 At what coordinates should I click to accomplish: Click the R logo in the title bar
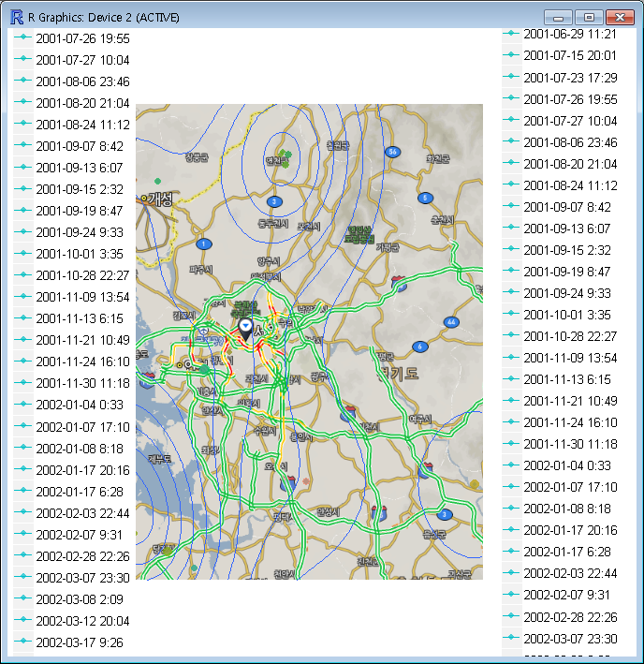(17, 17)
